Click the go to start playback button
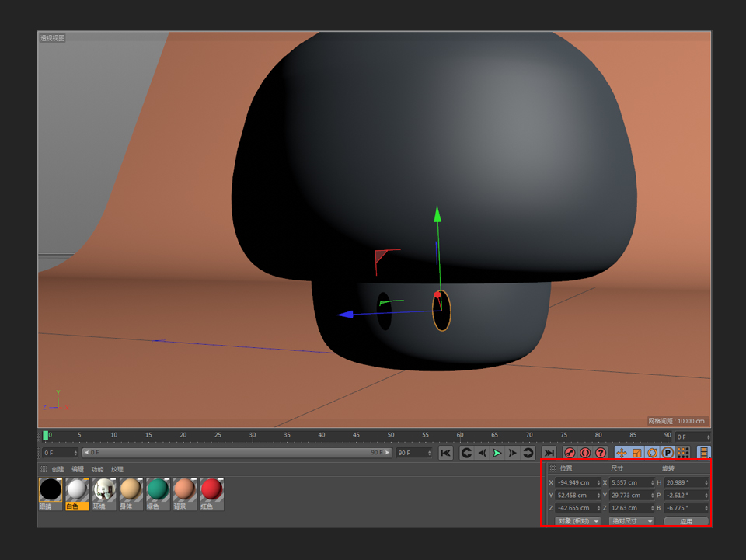746x560 pixels. pyautogui.click(x=445, y=453)
